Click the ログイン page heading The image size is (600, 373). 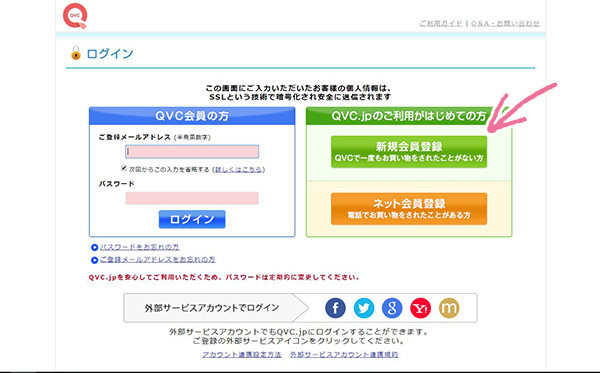110,54
